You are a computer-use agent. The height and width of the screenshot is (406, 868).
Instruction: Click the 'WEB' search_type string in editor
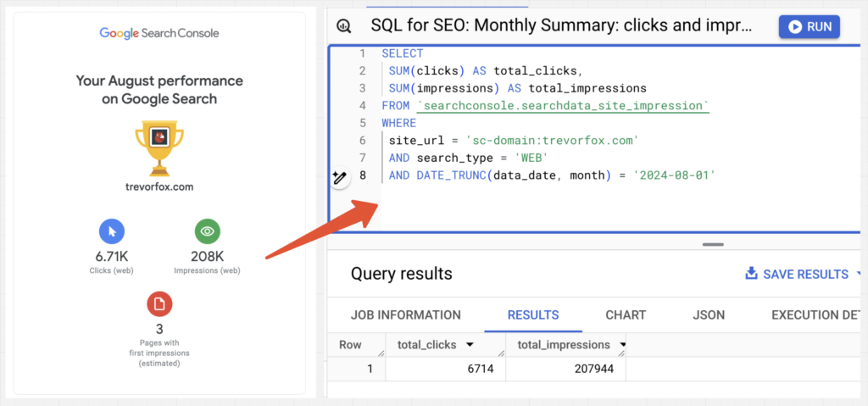tap(531, 158)
